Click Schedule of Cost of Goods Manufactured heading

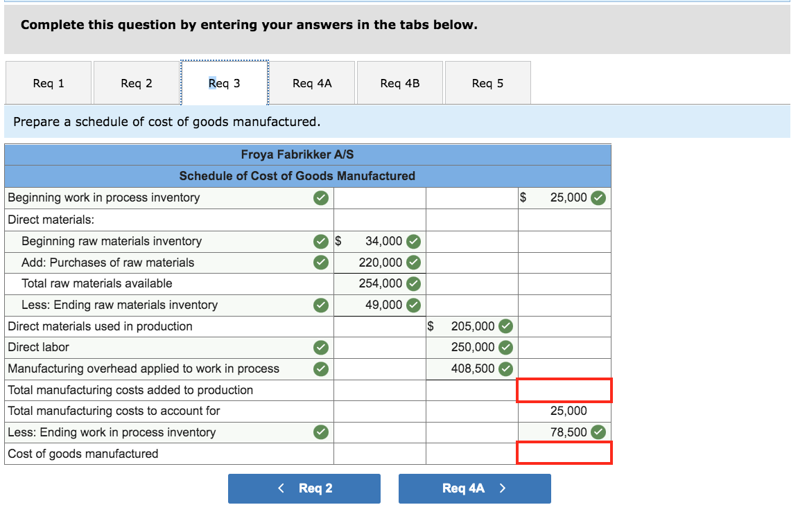point(297,176)
